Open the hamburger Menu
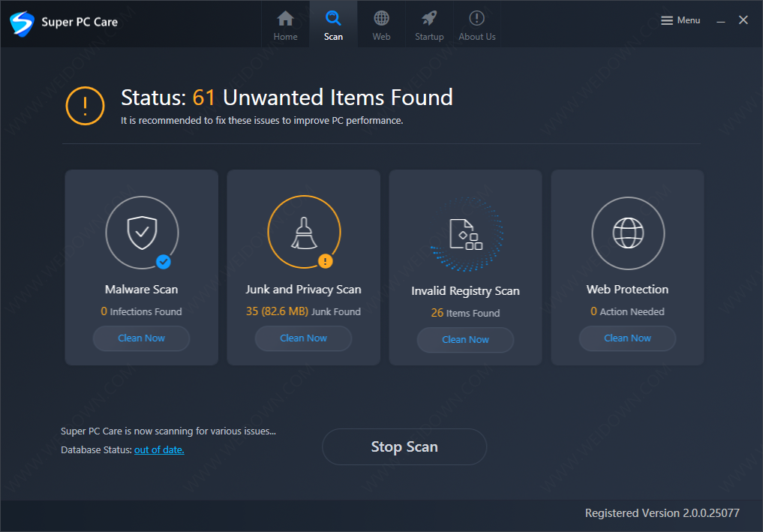This screenshot has width=763, height=532. pyautogui.click(x=680, y=20)
